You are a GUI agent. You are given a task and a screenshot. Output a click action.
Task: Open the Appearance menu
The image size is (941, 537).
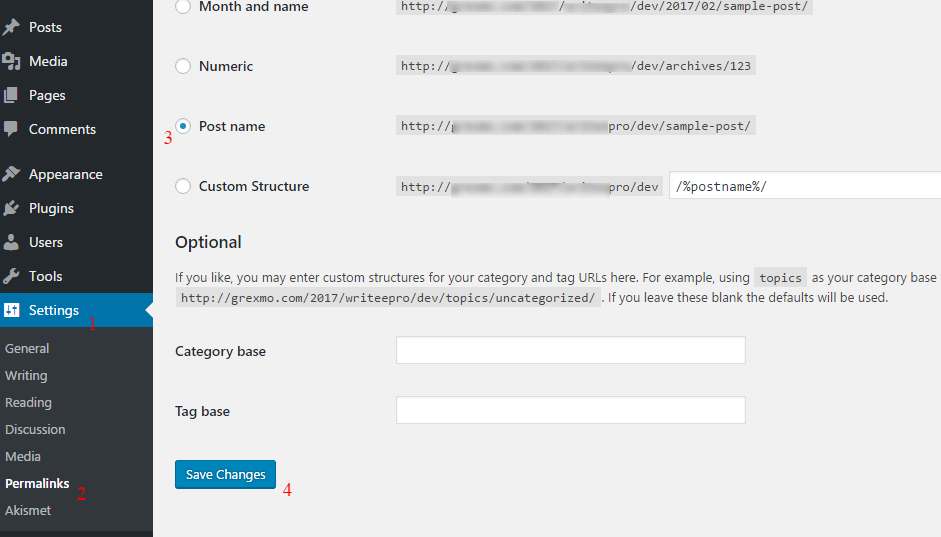(76, 174)
